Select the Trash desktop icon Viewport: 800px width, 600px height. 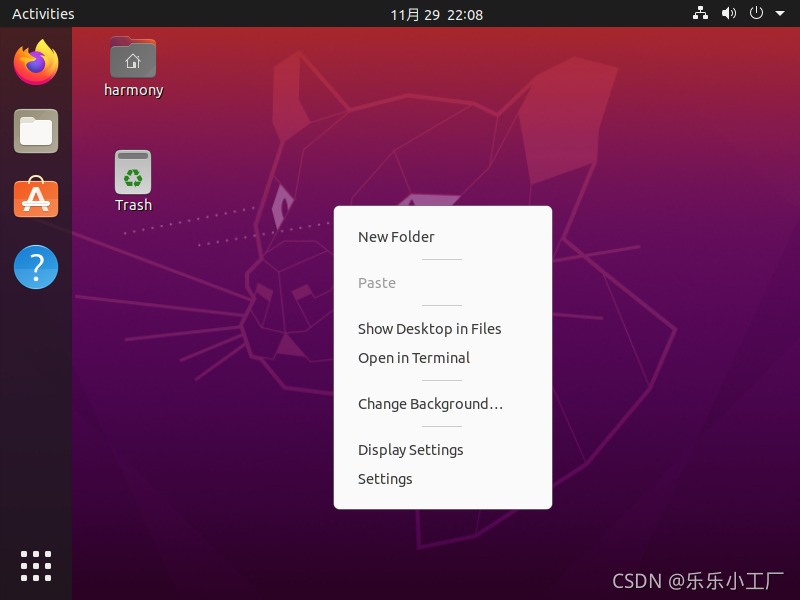pyautogui.click(x=133, y=181)
